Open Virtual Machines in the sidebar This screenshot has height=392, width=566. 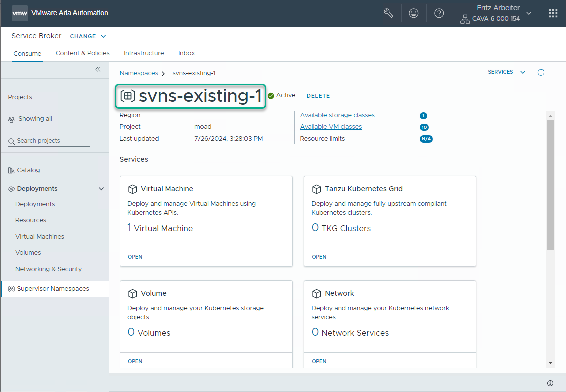(x=40, y=236)
